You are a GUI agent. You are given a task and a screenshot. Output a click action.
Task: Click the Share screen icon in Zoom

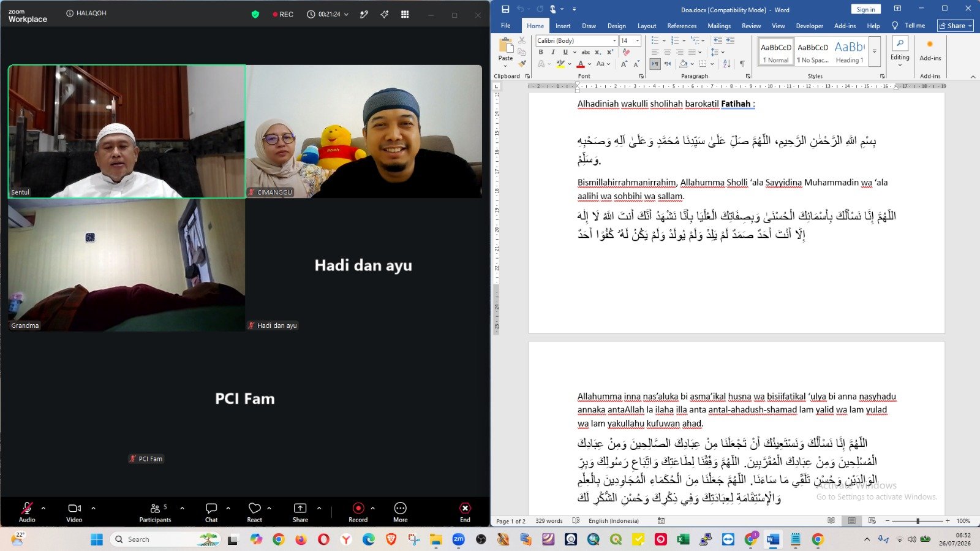point(300,512)
